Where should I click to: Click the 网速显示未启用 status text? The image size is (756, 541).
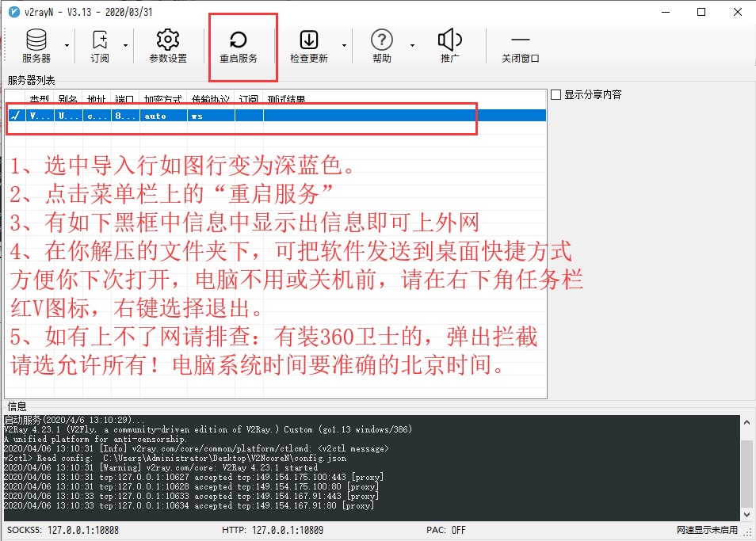pos(707,530)
